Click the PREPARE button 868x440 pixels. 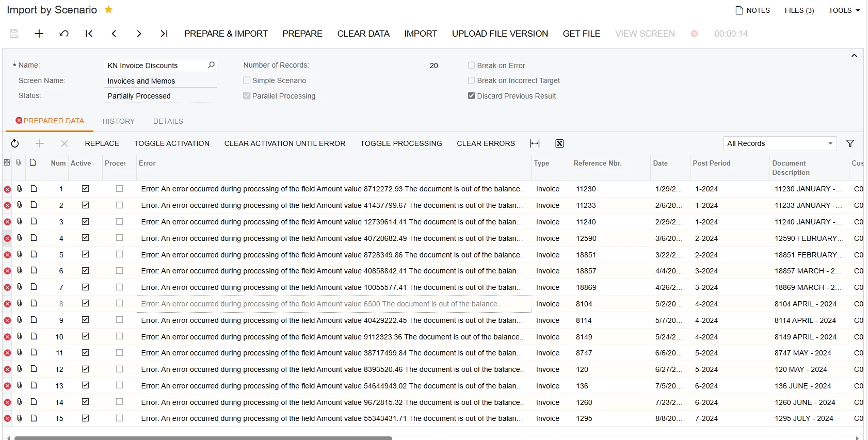[x=302, y=34]
